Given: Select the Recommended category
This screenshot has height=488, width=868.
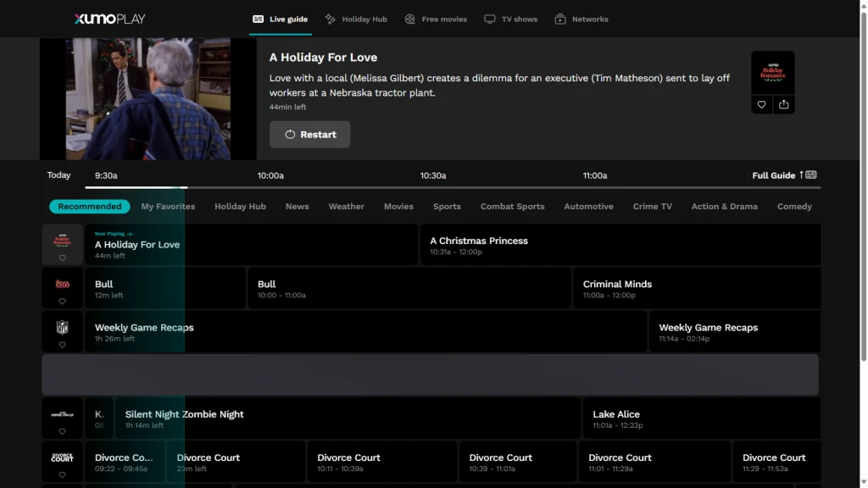Looking at the screenshot, I should click(x=90, y=207).
